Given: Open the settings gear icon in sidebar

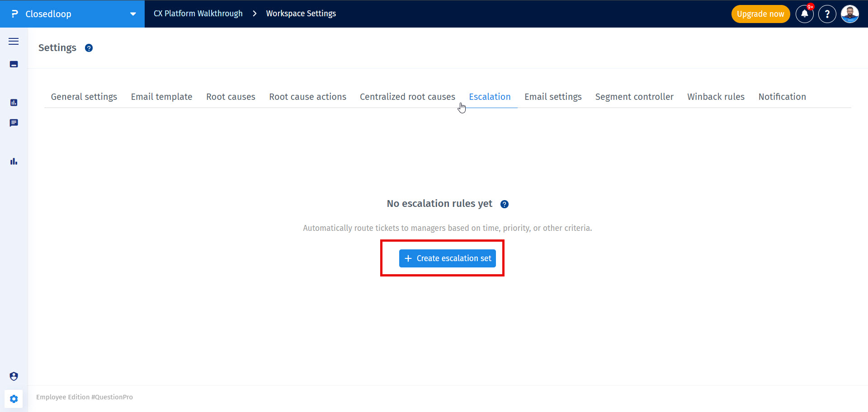Looking at the screenshot, I should point(14,399).
